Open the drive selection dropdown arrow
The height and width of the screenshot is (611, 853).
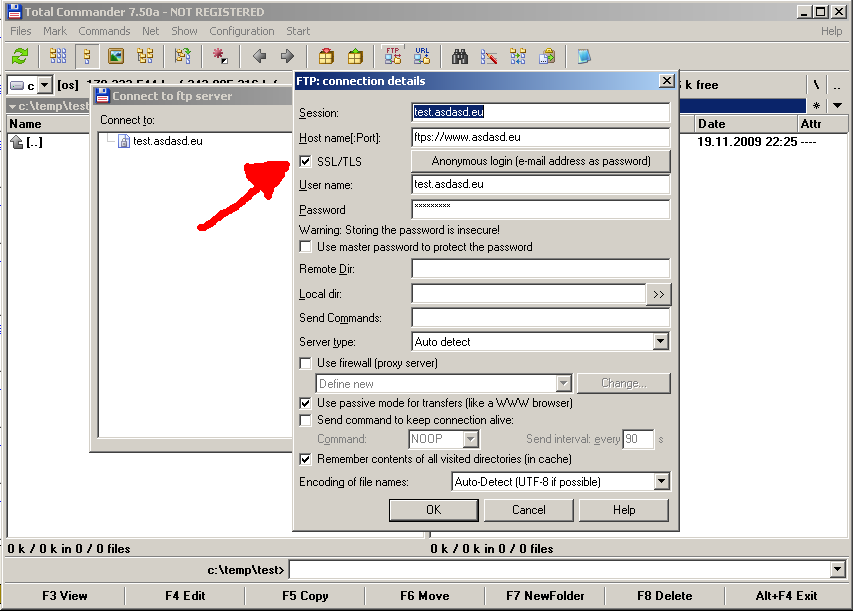(45, 85)
